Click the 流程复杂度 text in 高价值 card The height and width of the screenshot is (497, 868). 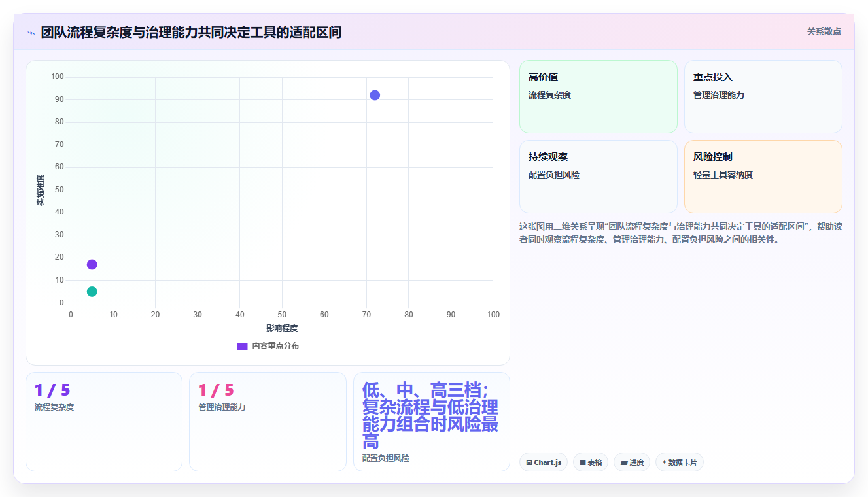[x=549, y=95]
